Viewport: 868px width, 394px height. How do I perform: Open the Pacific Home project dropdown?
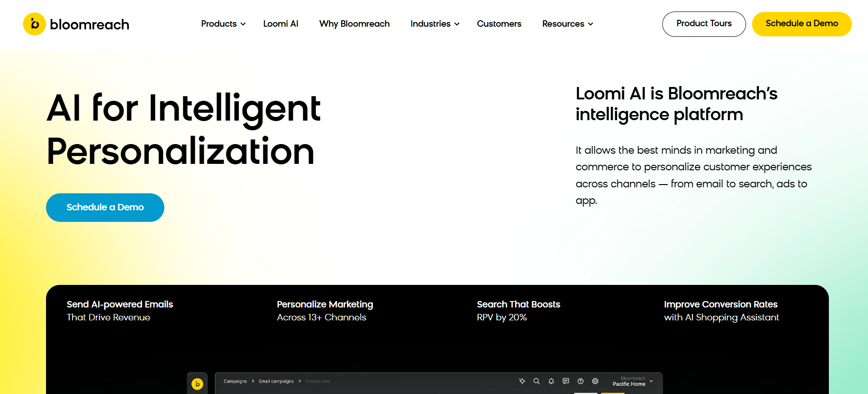(633, 381)
